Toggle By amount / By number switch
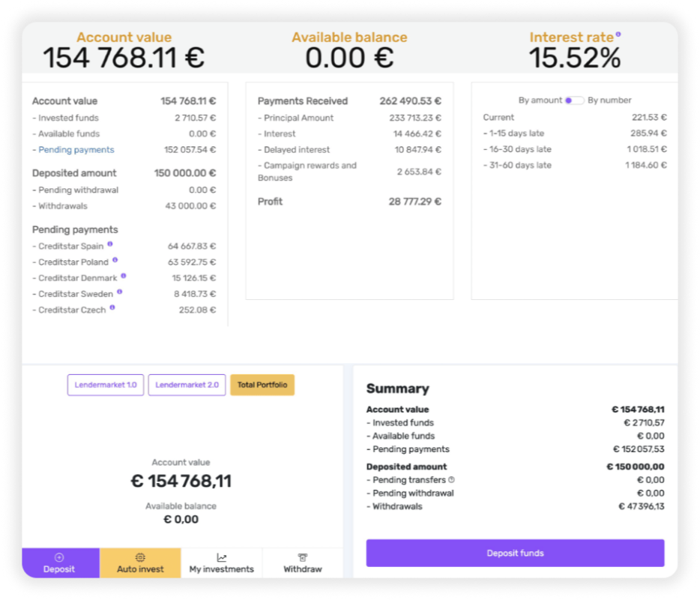 (x=575, y=100)
